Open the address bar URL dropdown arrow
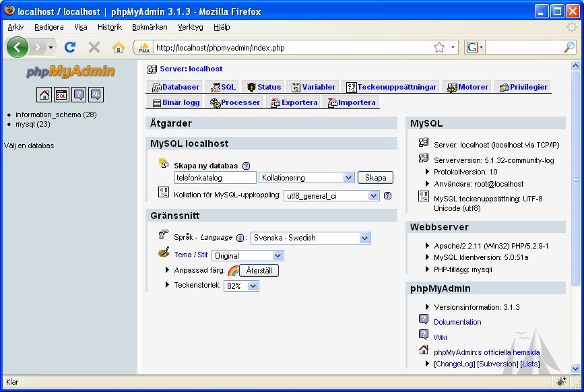The width and height of the screenshot is (584, 392). pos(453,47)
